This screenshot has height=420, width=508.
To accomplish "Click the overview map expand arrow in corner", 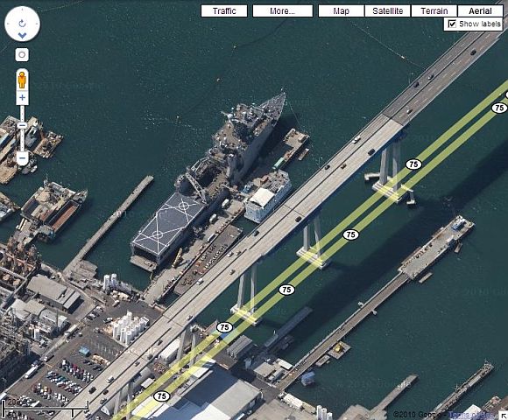I will pyautogui.click(x=504, y=416).
